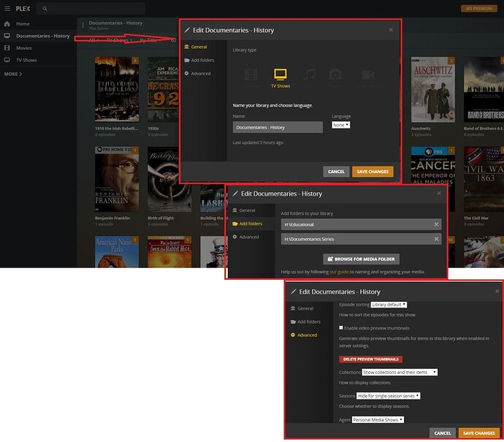Open the Episode sorting dropdown
The width and height of the screenshot is (504, 442).
click(x=389, y=305)
